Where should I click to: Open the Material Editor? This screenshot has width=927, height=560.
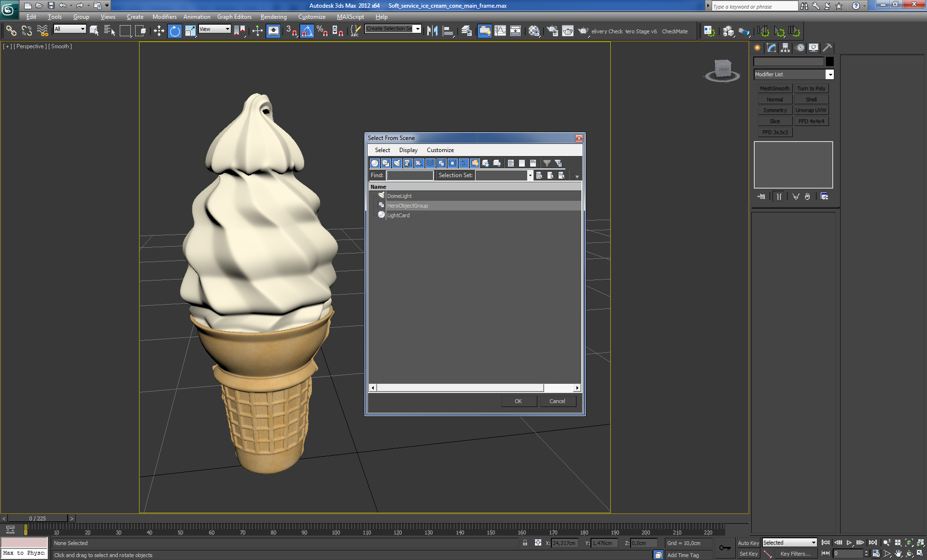(x=534, y=31)
